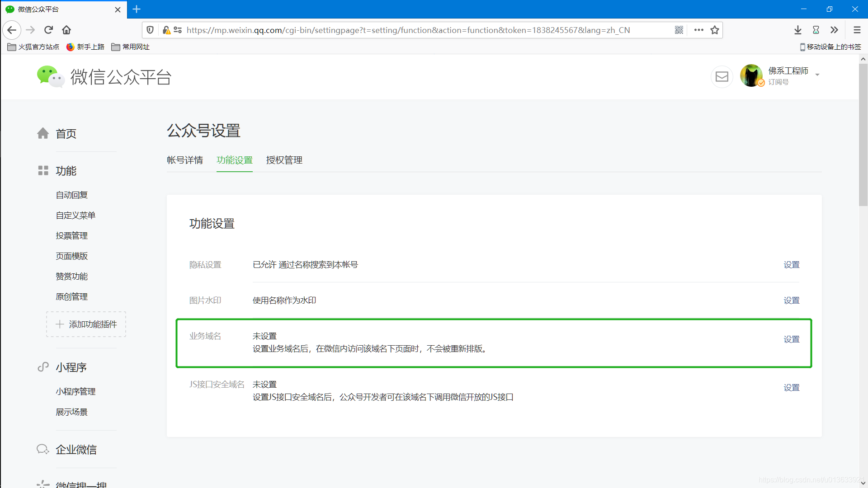Screen dimensions: 868x488
Task: Open the 火狐官方站点 bookmark folder
Action: (x=33, y=47)
